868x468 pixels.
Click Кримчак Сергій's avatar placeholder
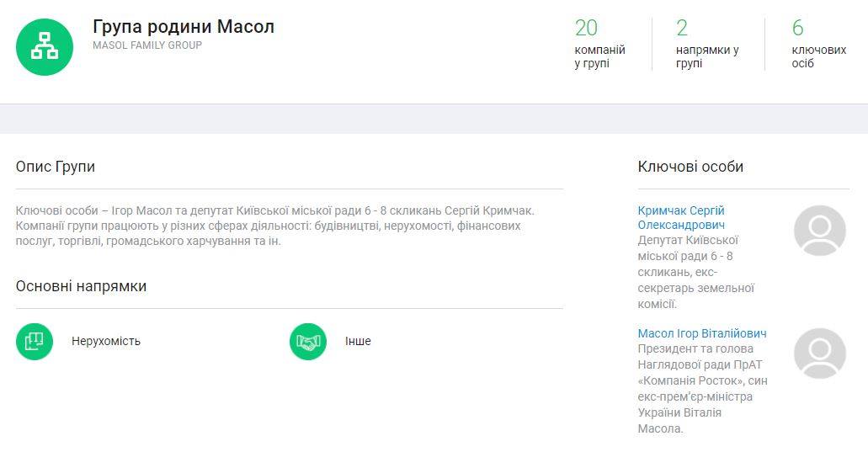point(819,231)
